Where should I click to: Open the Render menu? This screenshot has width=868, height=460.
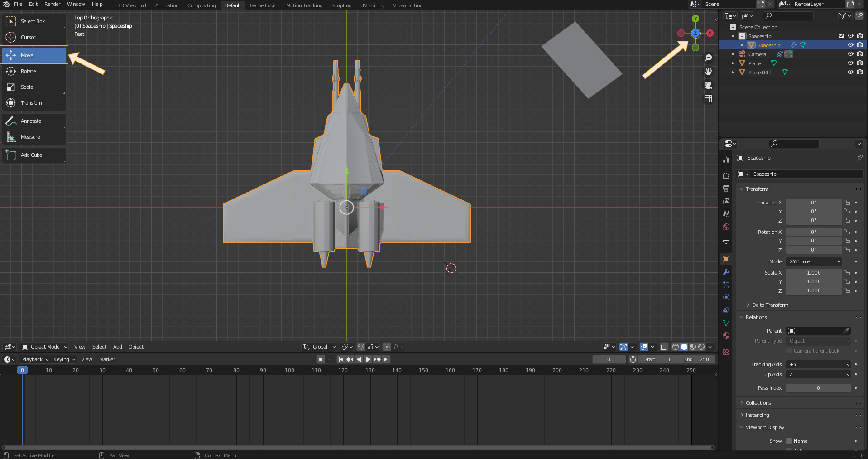[x=52, y=4]
